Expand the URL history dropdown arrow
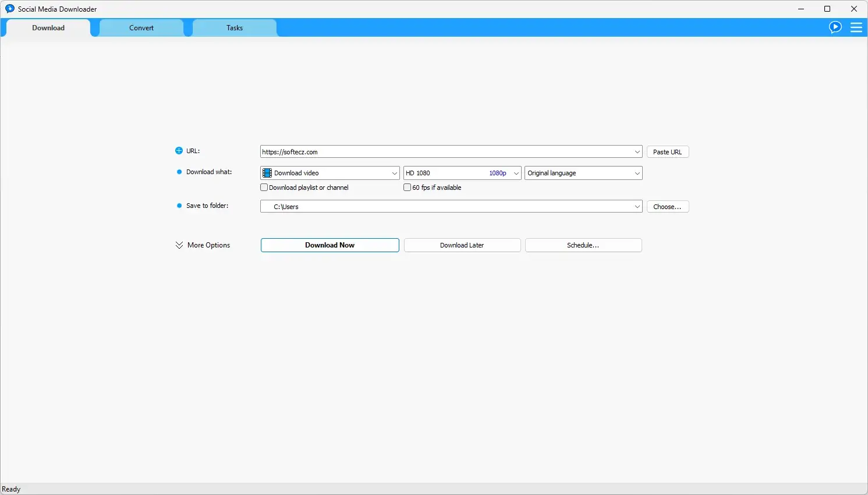The width and height of the screenshot is (868, 495). [637, 152]
